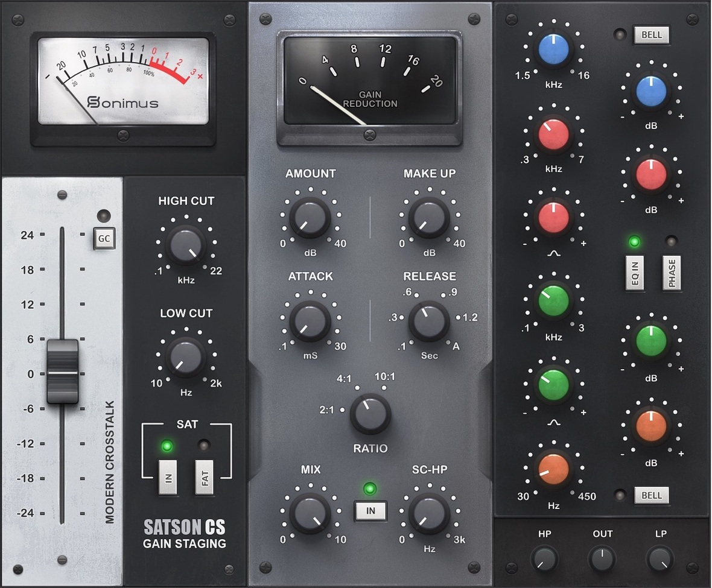Click the RELEASE knob
Image resolution: width=712 pixels, height=588 pixels.
click(429, 321)
